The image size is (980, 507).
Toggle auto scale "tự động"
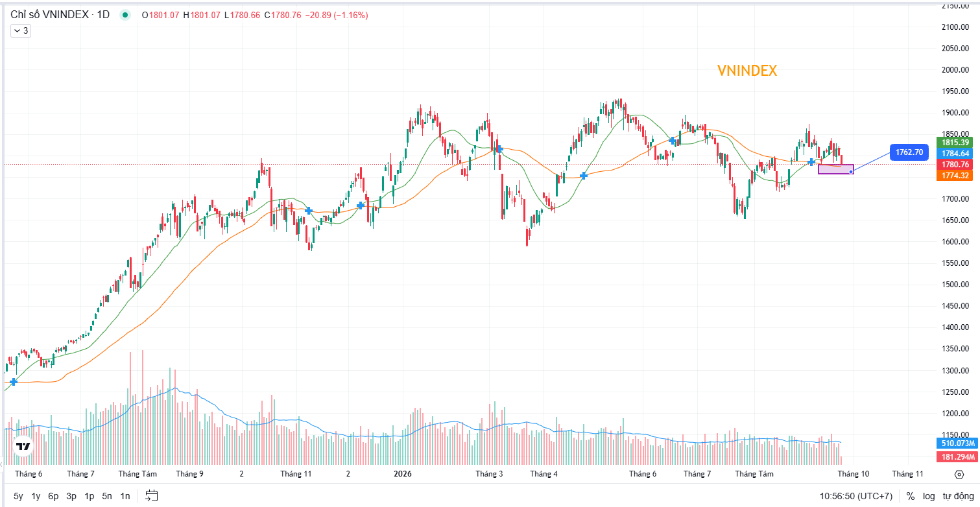957,496
